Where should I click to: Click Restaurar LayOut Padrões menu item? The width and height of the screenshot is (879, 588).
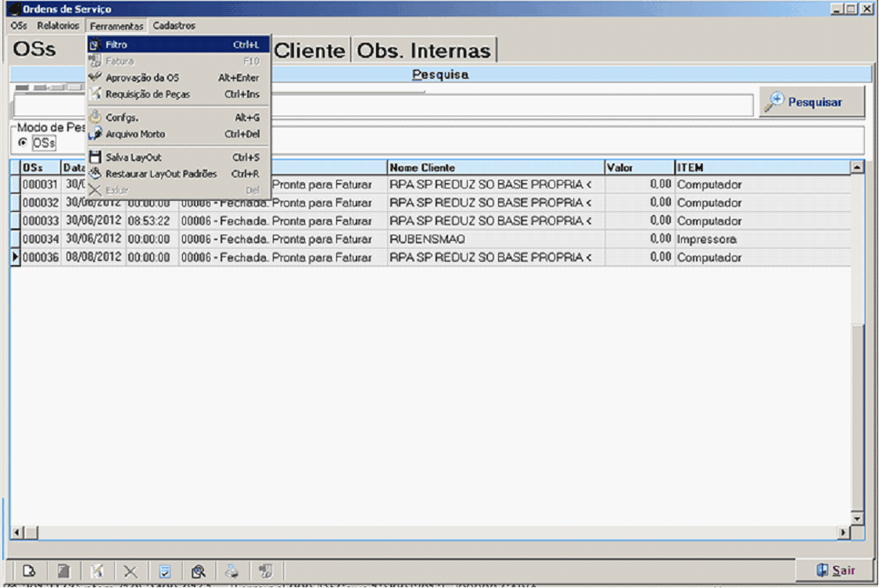161,174
